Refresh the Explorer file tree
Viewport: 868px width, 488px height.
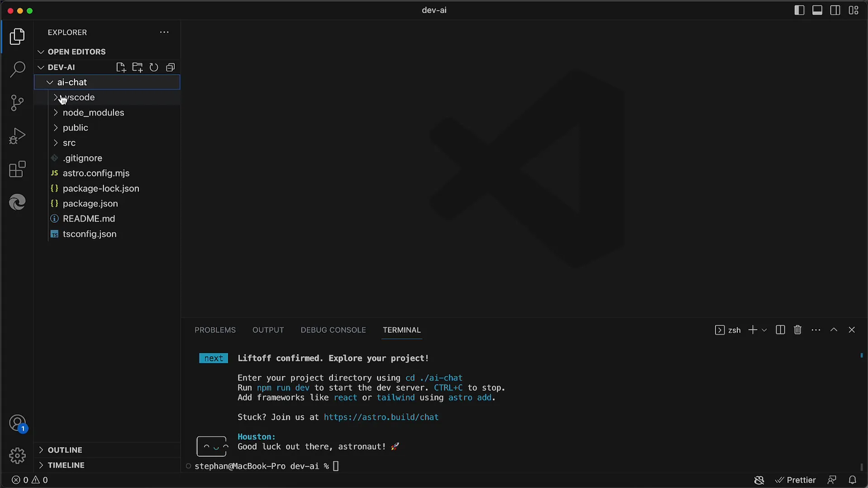pos(154,67)
